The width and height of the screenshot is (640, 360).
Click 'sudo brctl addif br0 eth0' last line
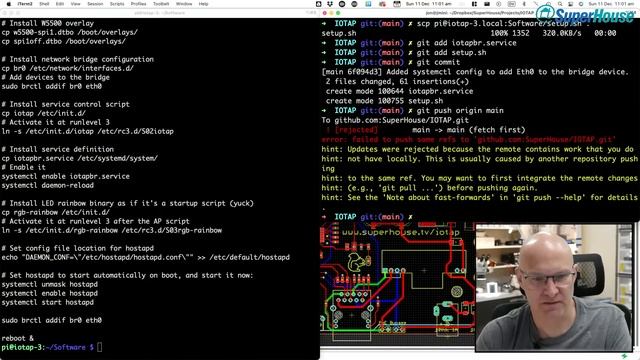(51, 320)
